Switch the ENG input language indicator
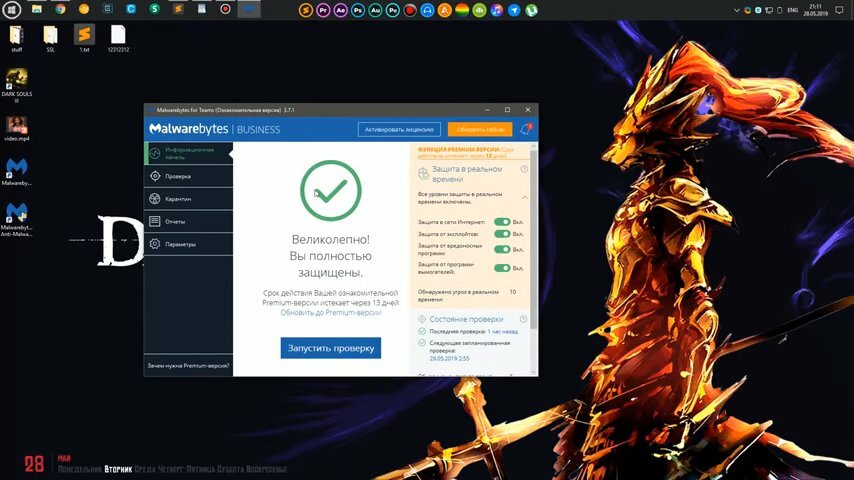 pos(793,10)
